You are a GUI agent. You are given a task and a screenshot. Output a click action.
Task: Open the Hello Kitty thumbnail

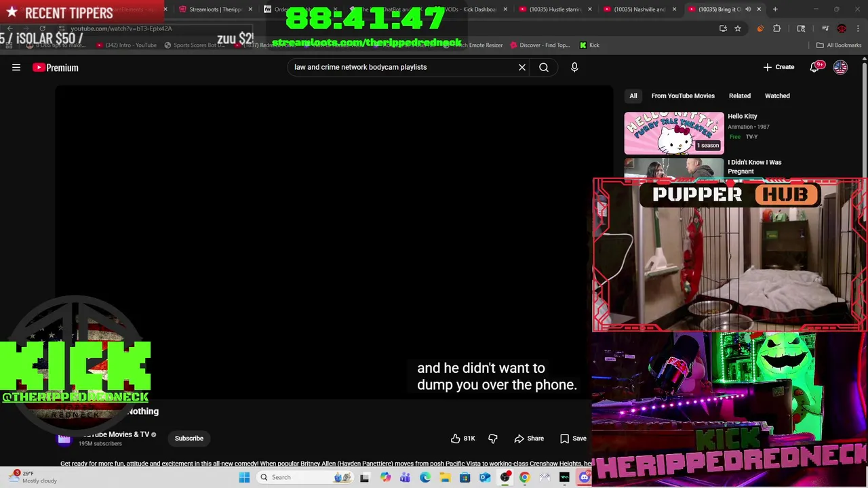click(x=674, y=133)
